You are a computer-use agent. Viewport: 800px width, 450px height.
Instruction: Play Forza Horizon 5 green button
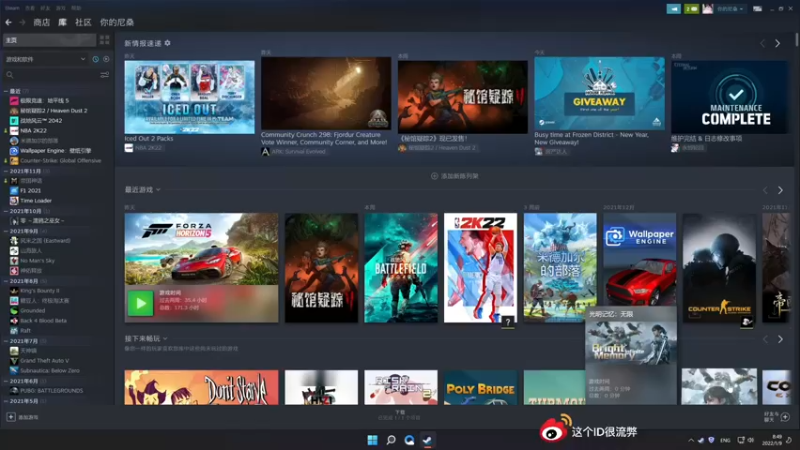pos(140,304)
